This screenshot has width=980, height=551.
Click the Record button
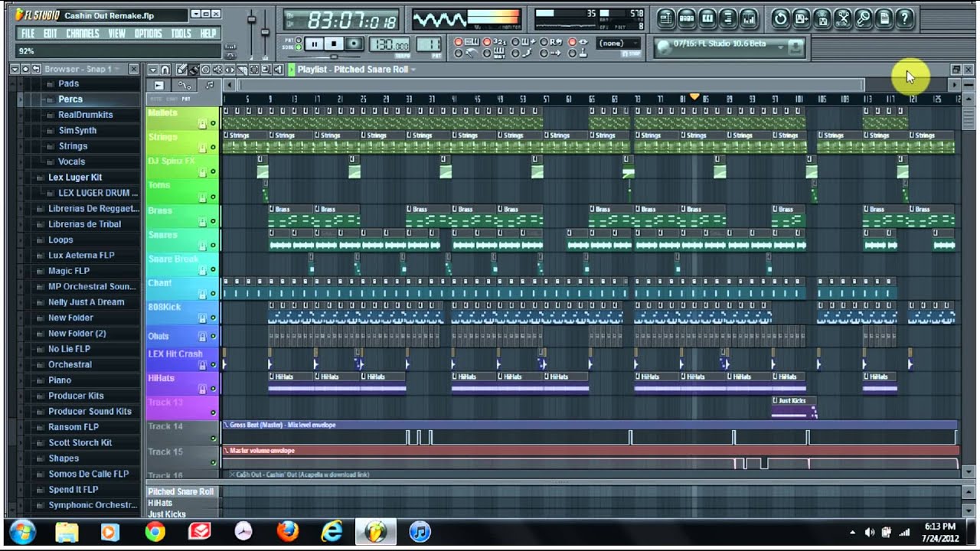(x=354, y=44)
